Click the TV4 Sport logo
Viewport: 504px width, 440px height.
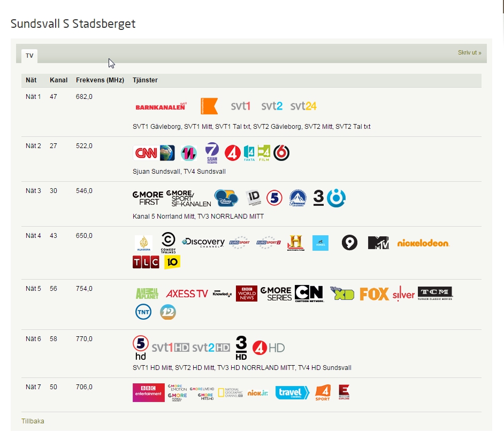pyautogui.click(x=323, y=393)
